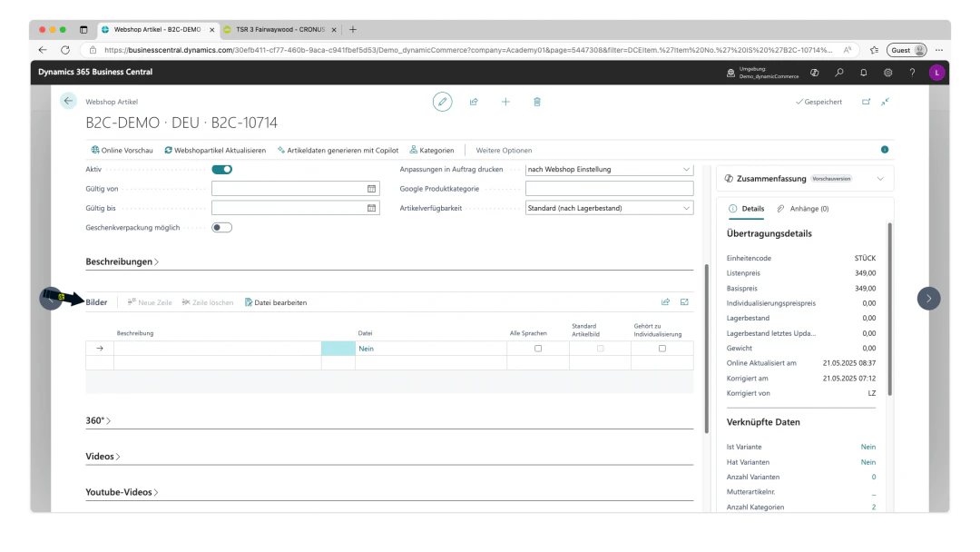Check the Standard Artikelbild checkbox
This screenshot has height=552, width=980.
click(601, 349)
